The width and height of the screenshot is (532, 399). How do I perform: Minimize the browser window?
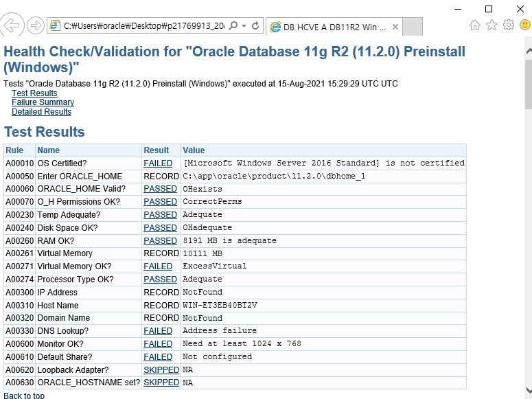click(x=458, y=9)
